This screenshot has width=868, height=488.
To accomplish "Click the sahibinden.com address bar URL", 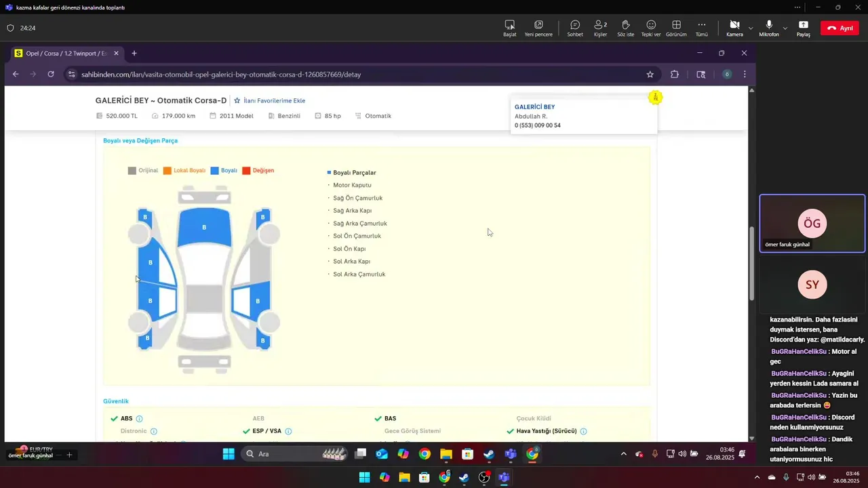I will [221, 74].
